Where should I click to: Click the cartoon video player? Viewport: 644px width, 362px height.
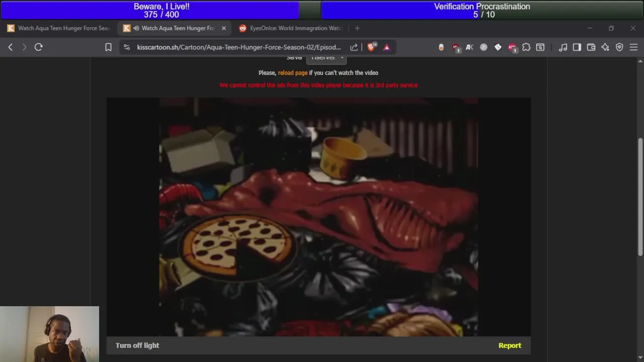click(x=318, y=217)
